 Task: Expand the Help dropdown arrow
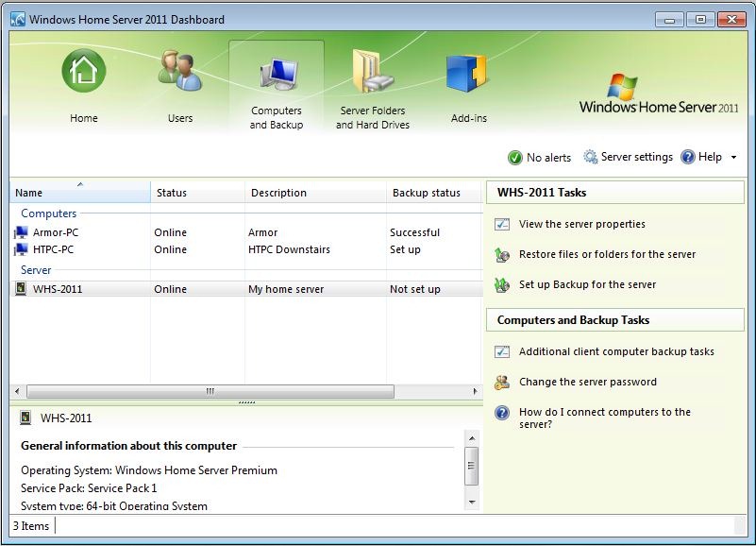pyautogui.click(x=733, y=157)
